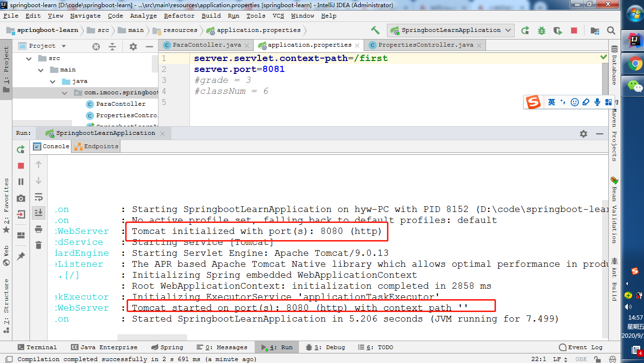
Task: Open the Messages tool window
Action: [x=222, y=347]
